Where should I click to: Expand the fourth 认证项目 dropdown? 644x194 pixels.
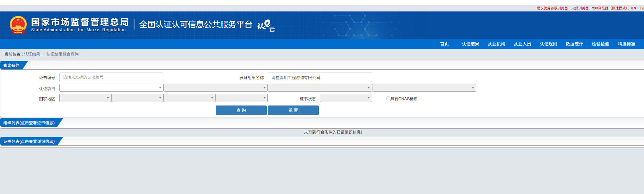[x=424, y=88]
